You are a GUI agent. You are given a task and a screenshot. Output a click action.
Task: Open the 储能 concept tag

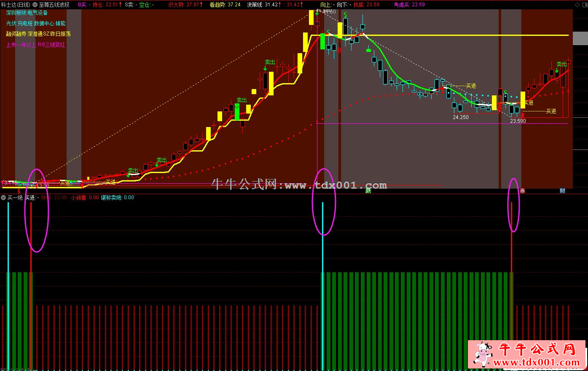pyautogui.click(x=61, y=24)
